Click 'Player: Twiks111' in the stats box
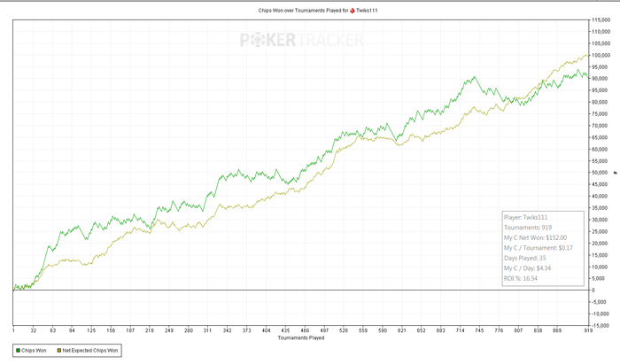Image resolution: width=620 pixels, height=364 pixels. point(525,217)
